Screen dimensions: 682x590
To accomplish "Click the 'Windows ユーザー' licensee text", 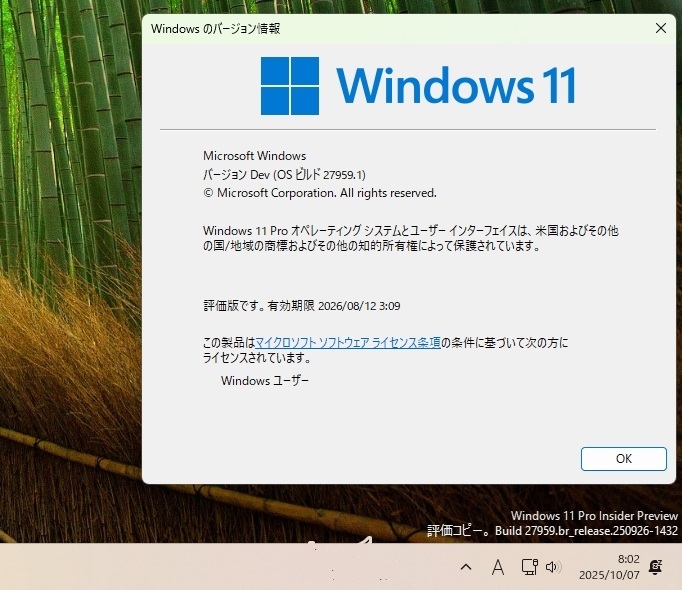I will point(265,381).
